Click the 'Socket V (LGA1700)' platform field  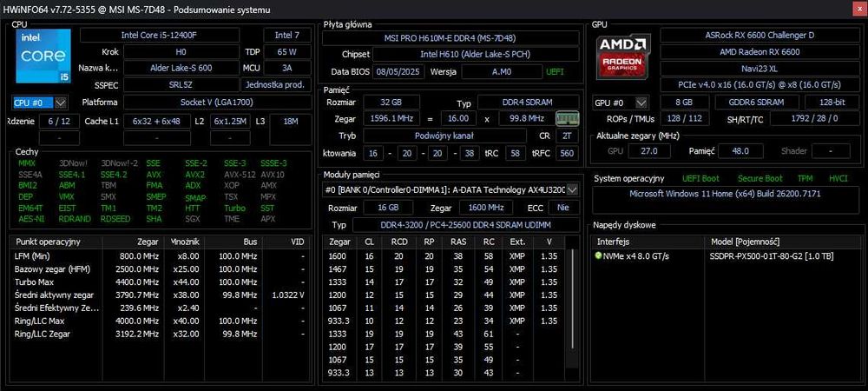click(x=217, y=103)
